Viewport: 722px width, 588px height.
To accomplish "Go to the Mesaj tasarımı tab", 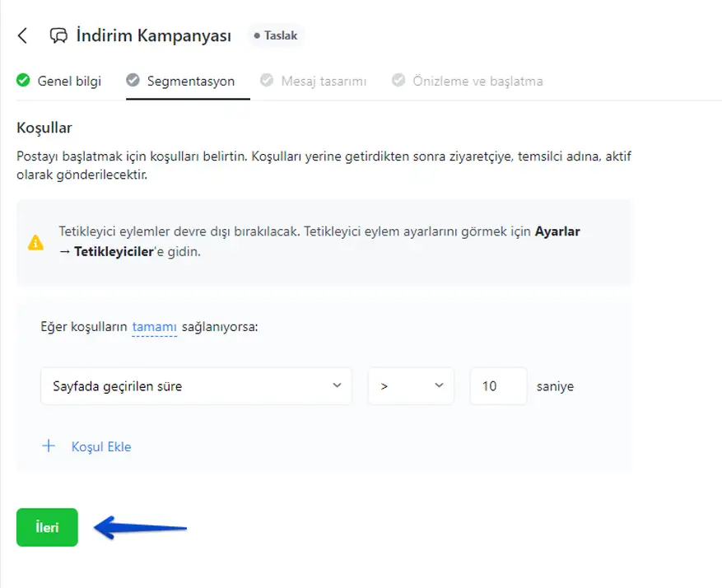I will click(x=324, y=81).
